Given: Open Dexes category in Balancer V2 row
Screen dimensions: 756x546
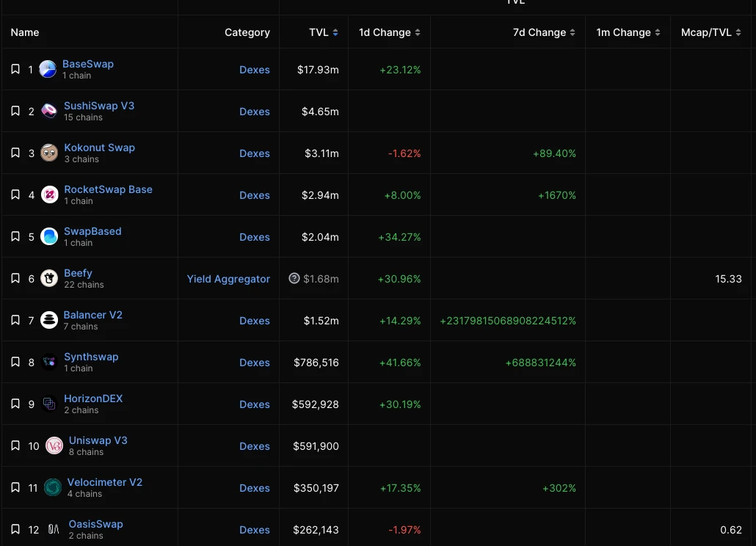Looking at the screenshot, I should coord(255,321).
